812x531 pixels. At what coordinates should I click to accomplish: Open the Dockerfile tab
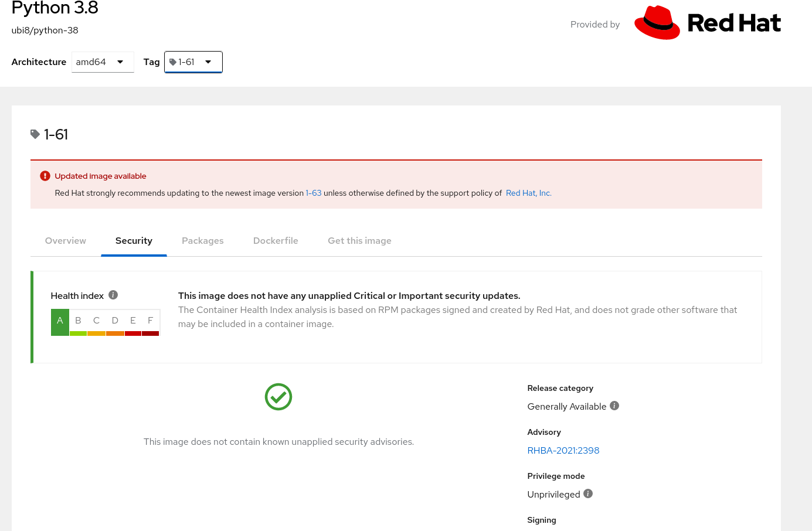[x=276, y=241]
